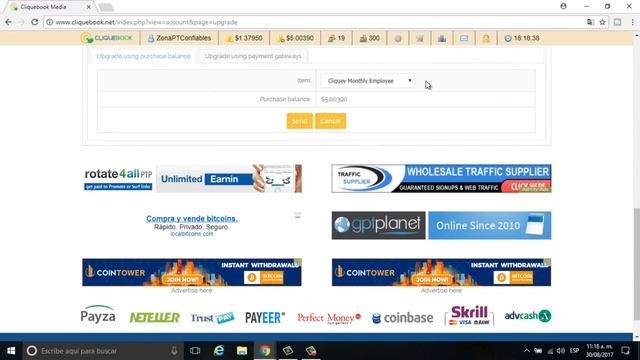The height and width of the screenshot is (360, 640).
Task: Click the Payza logo
Action: click(x=98, y=315)
